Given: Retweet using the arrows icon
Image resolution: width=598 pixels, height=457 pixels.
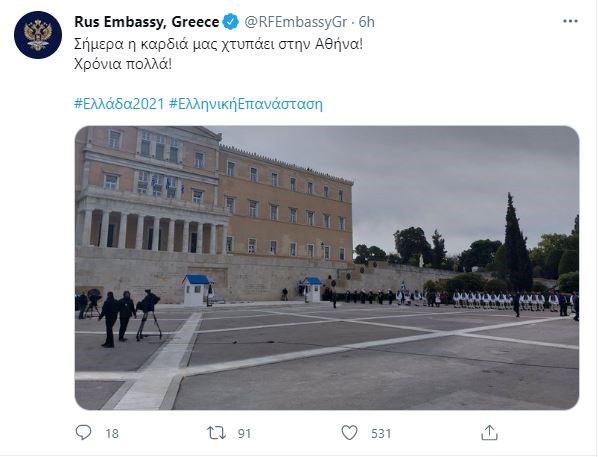Looking at the screenshot, I should 216,433.
